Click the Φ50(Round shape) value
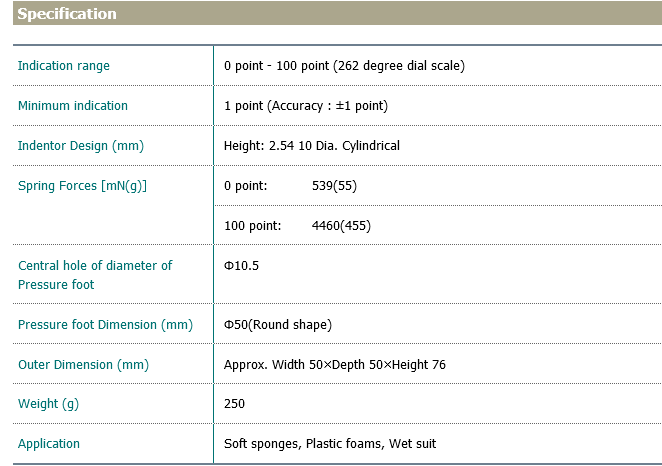This screenshot has height=466, width=662. click(277, 325)
